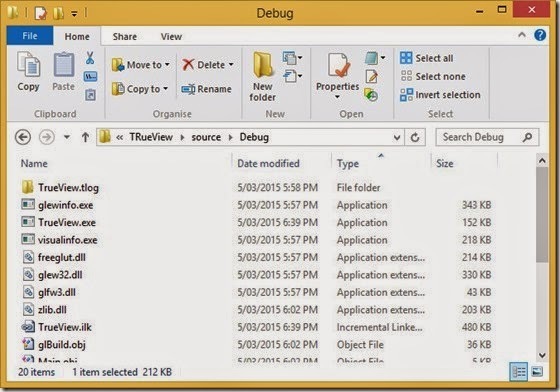Select the zlib.dll file row
Image resolution: width=560 pixels, height=392 pixels.
click(x=256, y=310)
